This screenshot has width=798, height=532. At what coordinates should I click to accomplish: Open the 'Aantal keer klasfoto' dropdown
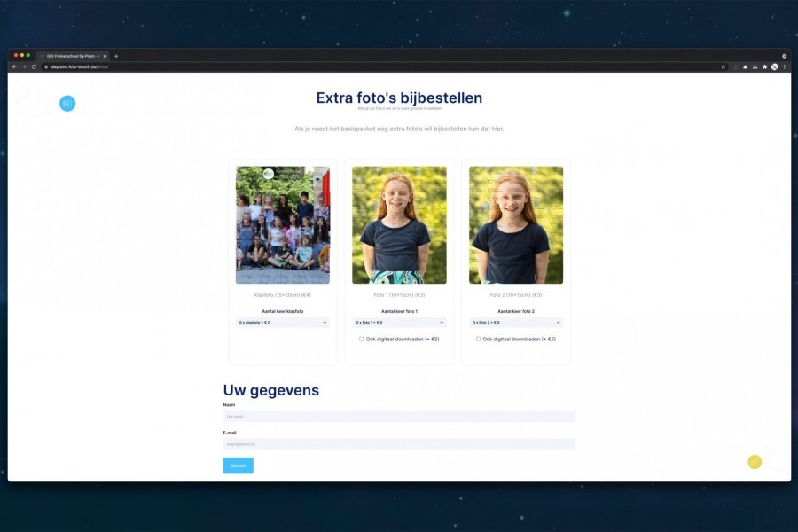[283, 323]
